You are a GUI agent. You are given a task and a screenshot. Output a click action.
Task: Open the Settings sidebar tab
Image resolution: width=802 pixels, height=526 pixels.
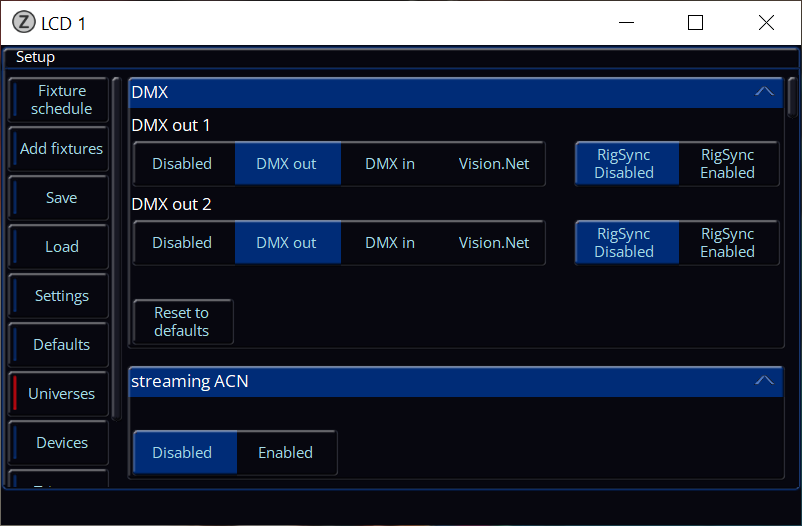point(61,296)
